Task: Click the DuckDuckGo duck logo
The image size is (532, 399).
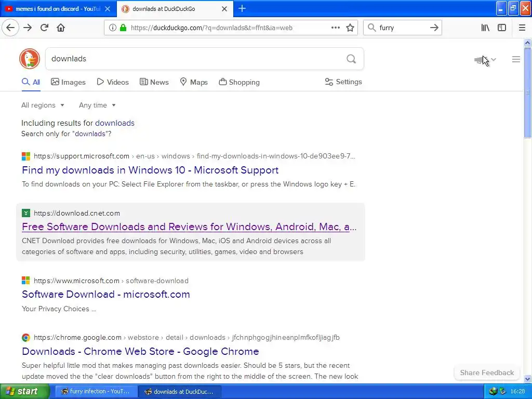Action: pyautogui.click(x=30, y=59)
